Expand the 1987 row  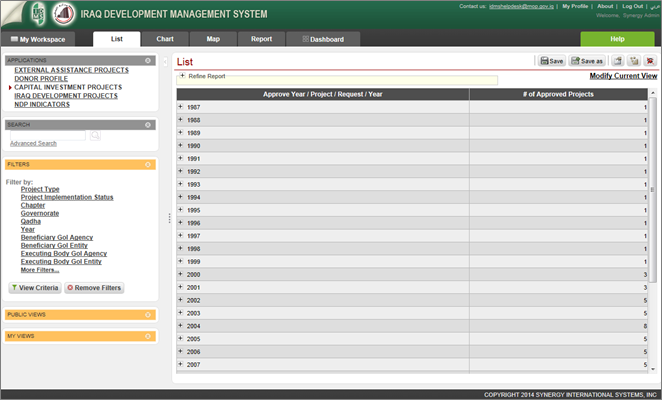[181, 107]
